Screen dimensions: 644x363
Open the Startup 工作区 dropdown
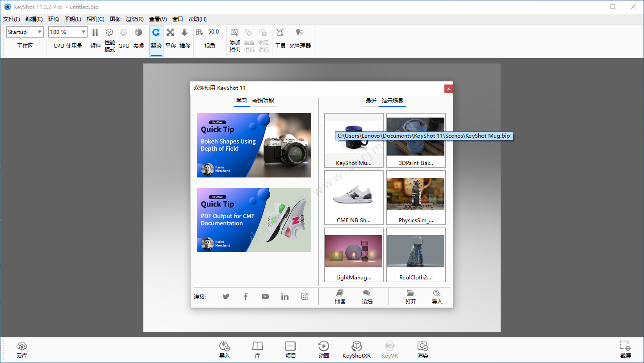[x=25, y=32]
